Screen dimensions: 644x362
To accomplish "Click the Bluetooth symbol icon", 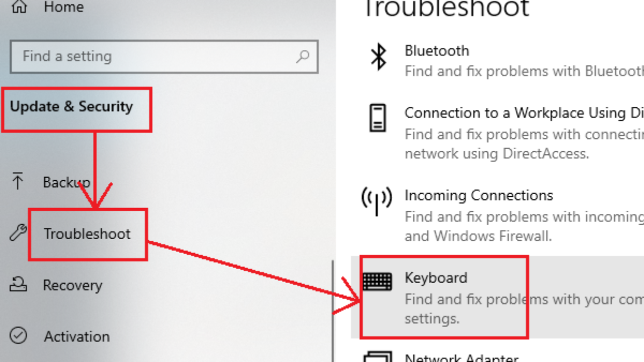I will 379,57.
